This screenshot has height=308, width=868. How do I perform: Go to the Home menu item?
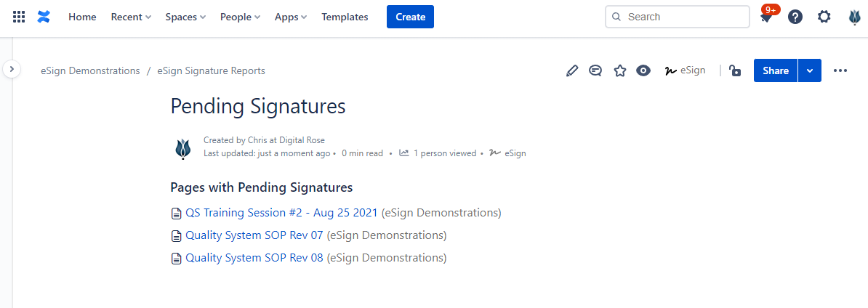point(82,17)
